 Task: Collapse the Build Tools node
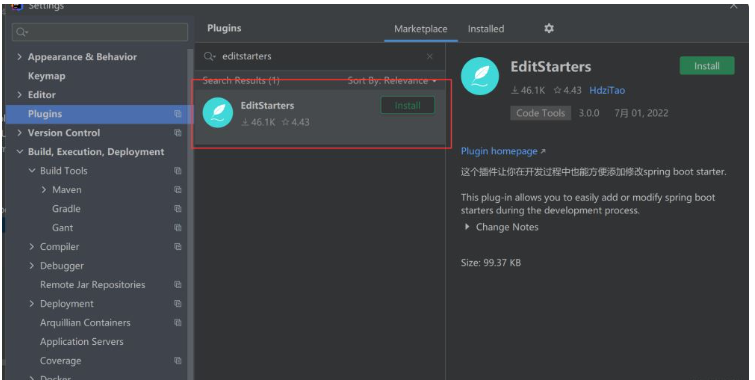pos(32,170)
